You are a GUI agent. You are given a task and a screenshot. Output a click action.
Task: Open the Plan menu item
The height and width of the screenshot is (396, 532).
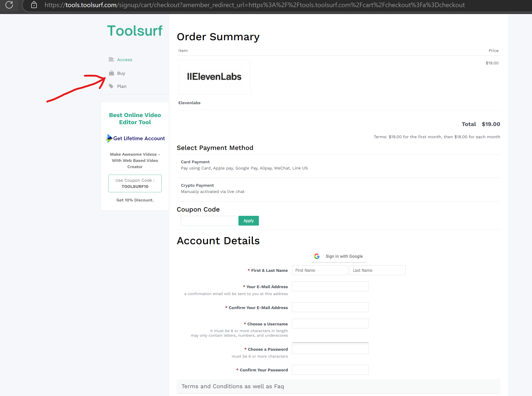122,86
